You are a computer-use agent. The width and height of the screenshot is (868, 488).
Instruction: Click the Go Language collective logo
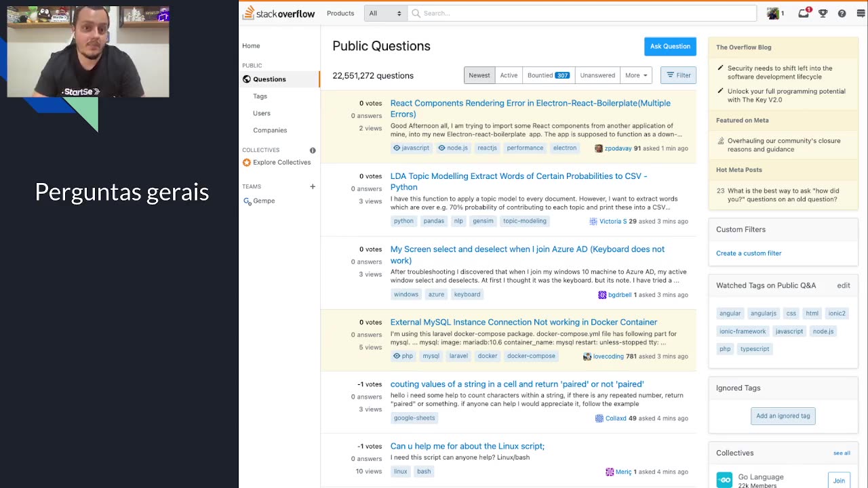tap(724, 480)
